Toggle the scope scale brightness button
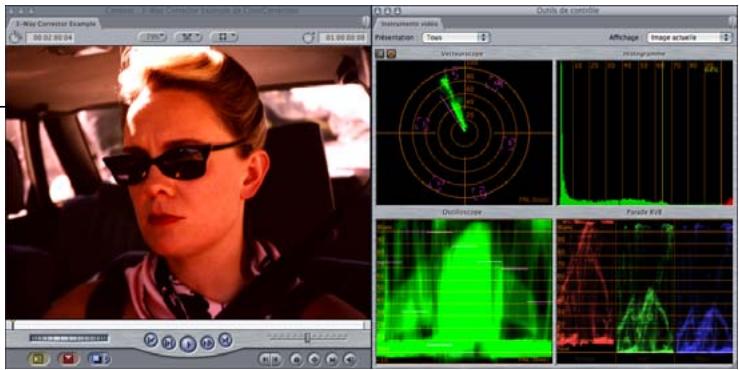This screenshot has height=370, width=740. click(391, 54)
